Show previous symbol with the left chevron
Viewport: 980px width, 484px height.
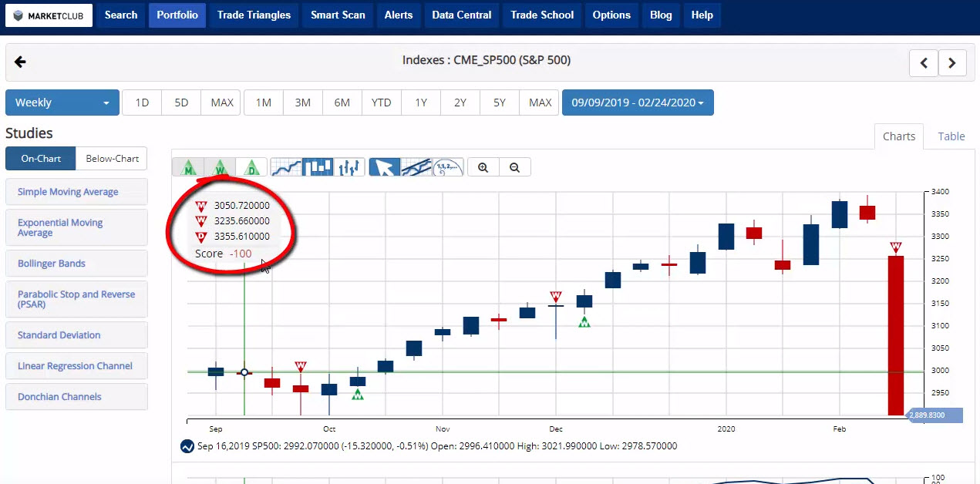tap(924, 63)
